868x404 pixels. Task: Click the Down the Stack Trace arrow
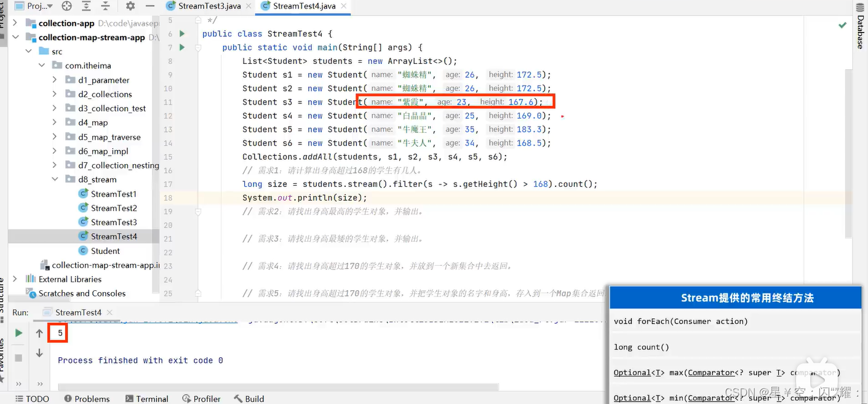point(39,353)
